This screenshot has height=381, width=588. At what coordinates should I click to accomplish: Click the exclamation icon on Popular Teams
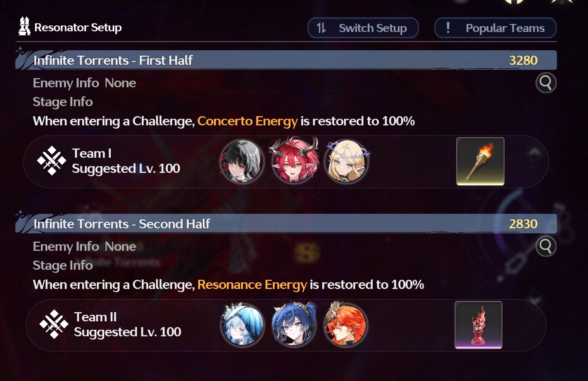tap(448, 28)
